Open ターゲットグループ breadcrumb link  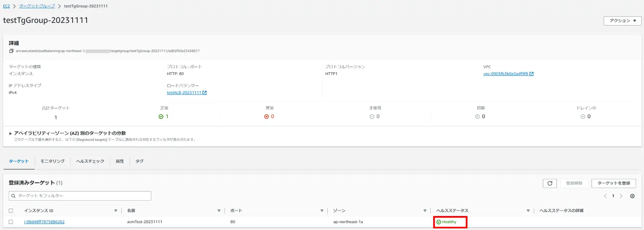(x=37, y=6)
